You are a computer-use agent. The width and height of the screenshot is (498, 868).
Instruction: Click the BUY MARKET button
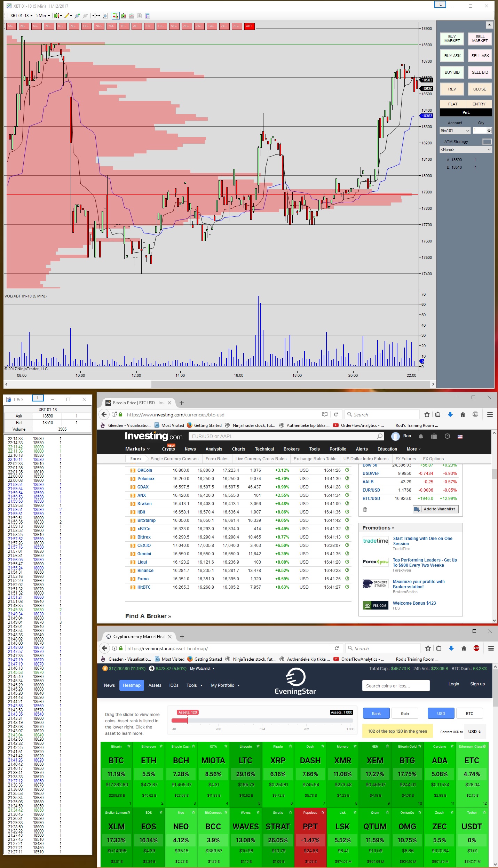(x=452, y=39)
